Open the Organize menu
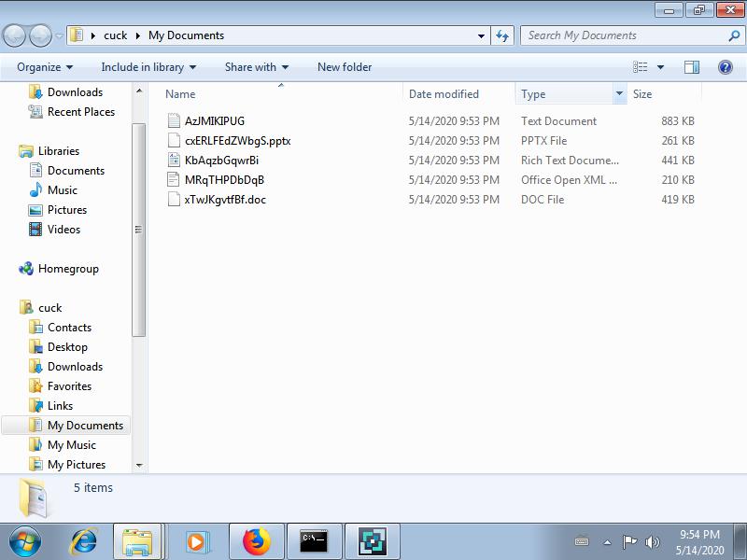This screenshot has height=560, width=747. point(44,67)
